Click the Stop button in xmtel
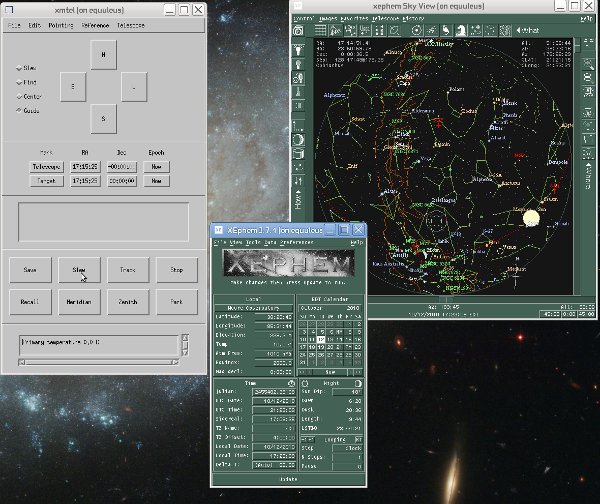Viewport: 600px width, 504px height. [x=177, y=270]
